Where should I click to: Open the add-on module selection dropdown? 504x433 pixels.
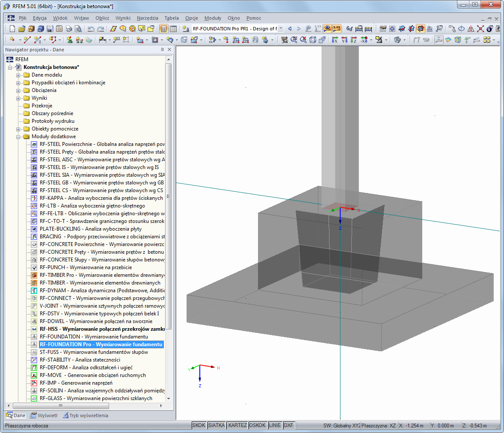pyautogui.click(x=281, y=28)
